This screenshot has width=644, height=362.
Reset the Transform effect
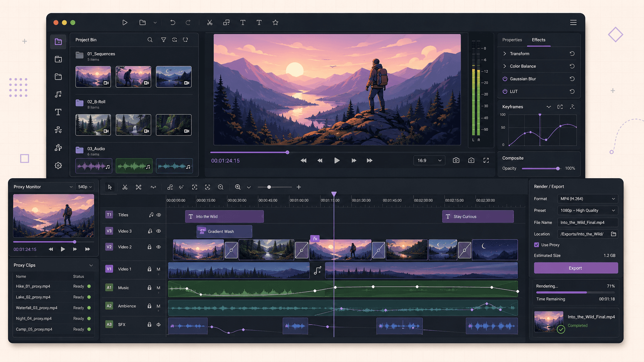tap(572, 53)
